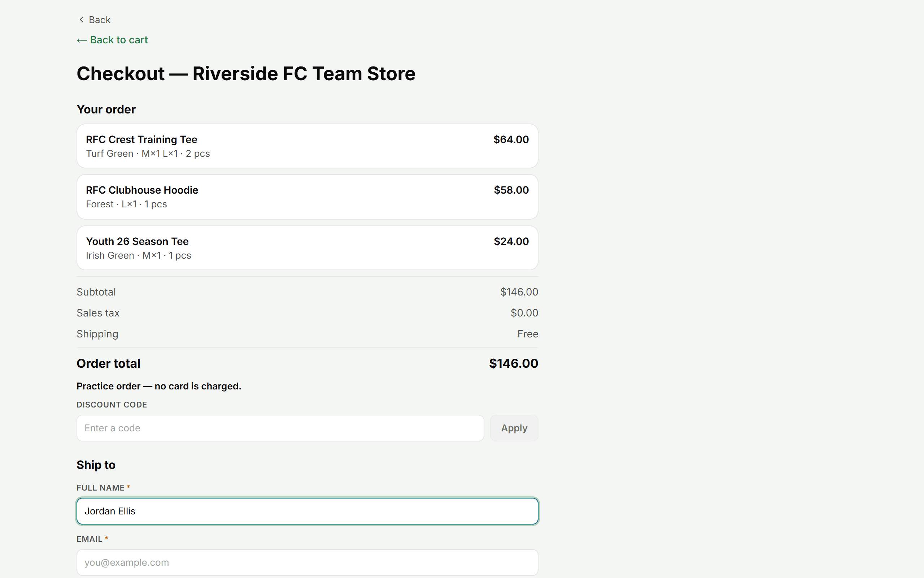Focus the discount code input field

(x=280, y=428)
